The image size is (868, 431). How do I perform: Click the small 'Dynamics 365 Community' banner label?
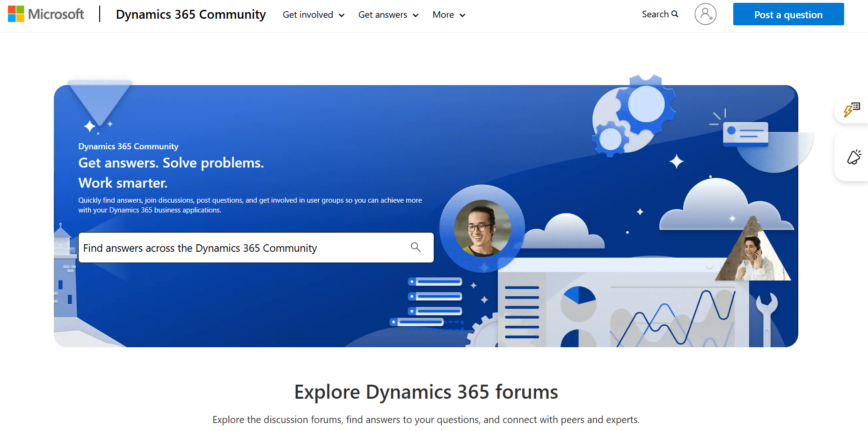pos(128,146)
